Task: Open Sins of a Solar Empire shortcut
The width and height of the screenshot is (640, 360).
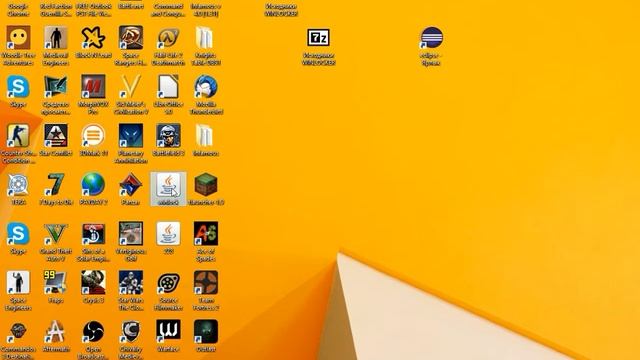Action: pos(93,233)
